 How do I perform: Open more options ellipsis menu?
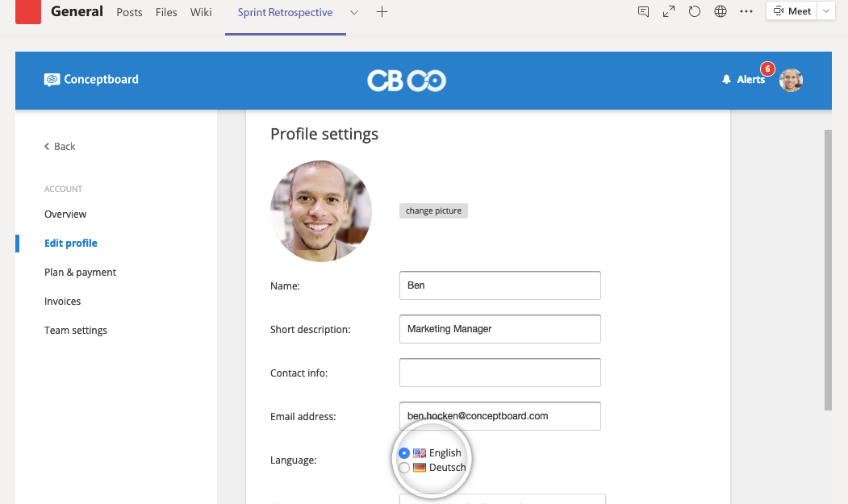[746, 12]
